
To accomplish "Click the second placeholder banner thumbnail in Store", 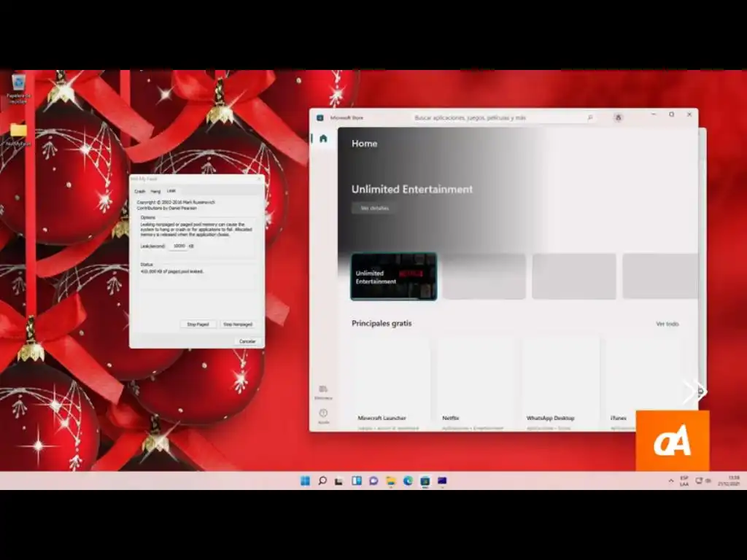I will (484, 276).
